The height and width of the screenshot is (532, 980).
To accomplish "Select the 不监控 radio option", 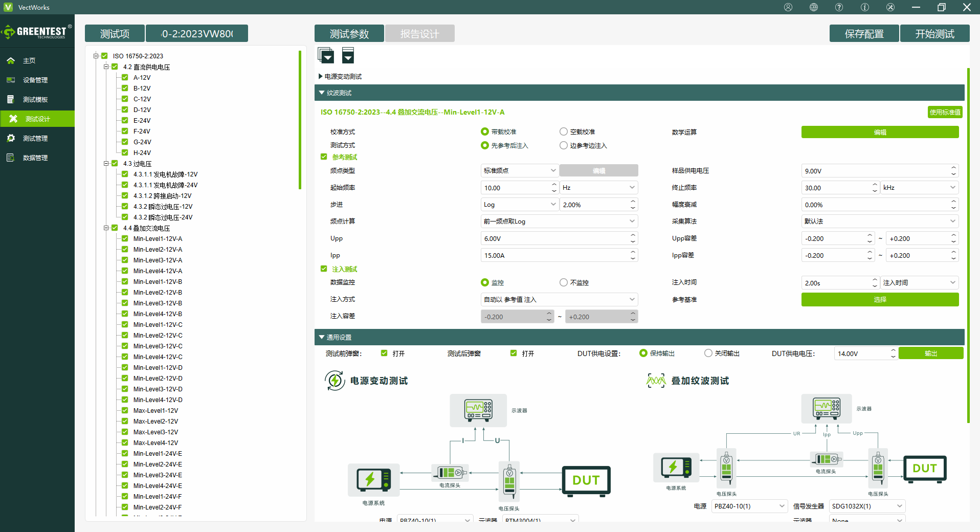I will click(564, 282).
